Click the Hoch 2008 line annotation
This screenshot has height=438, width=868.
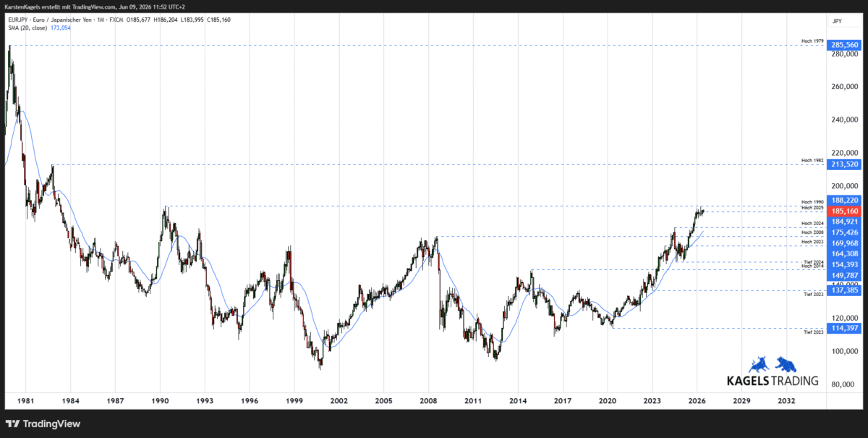coord(812,232)
